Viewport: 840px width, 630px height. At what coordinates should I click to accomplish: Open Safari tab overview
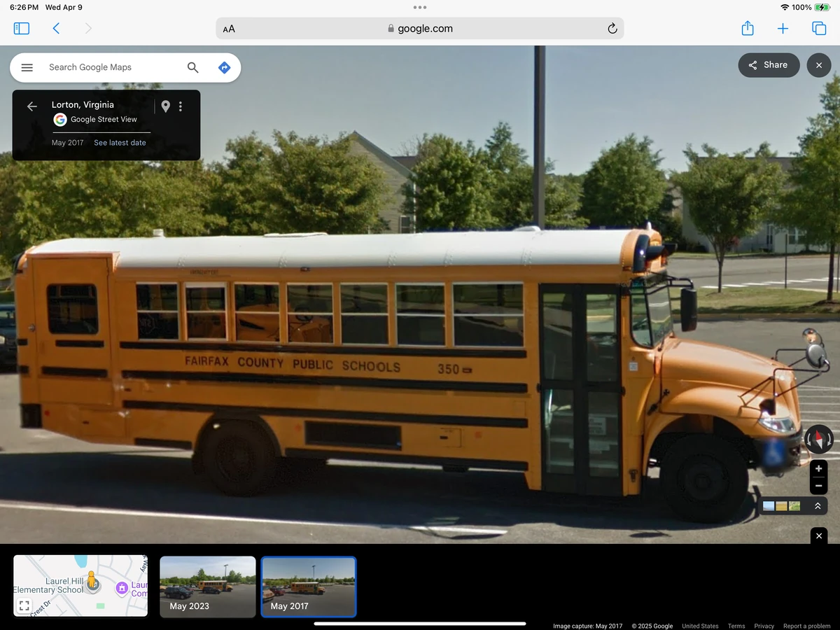tap(818, 28)
